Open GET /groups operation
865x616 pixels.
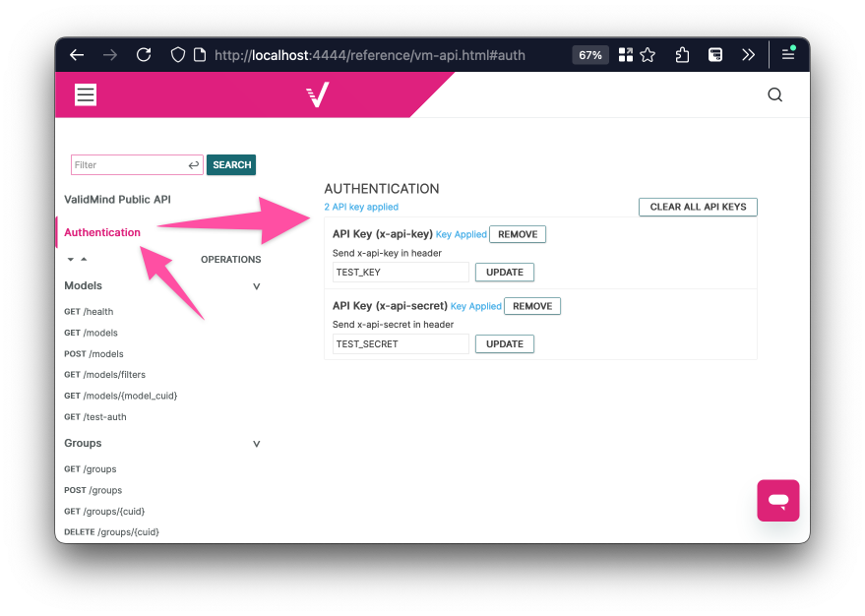pos(91,469)
